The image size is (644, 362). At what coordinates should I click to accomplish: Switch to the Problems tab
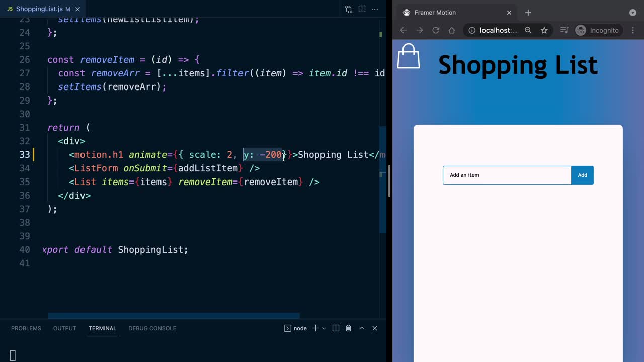click(x=26, y=328)
